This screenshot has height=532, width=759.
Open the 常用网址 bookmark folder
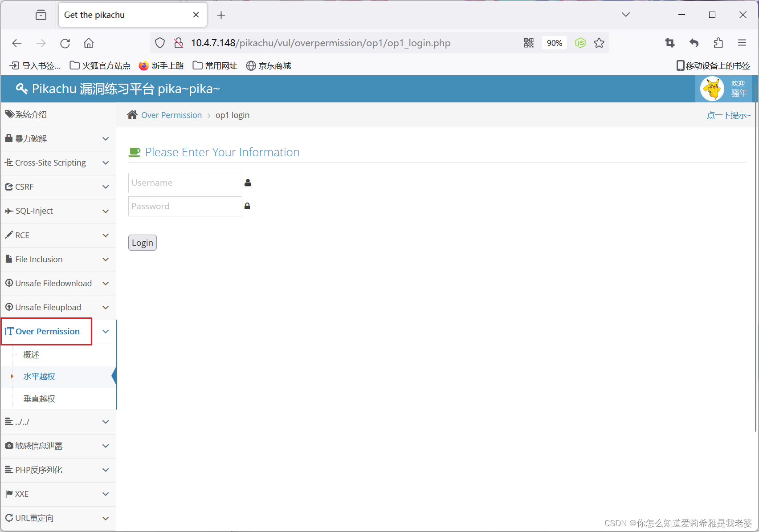[215, 66]
